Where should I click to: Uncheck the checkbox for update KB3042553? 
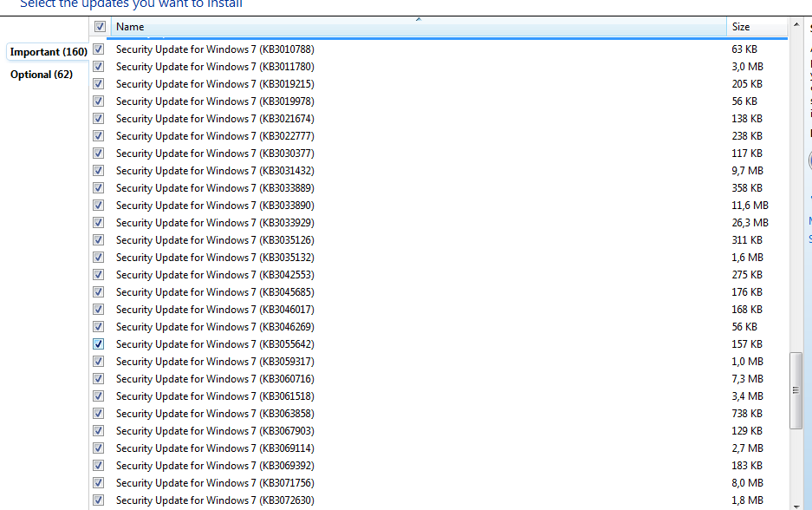[99, 275]
